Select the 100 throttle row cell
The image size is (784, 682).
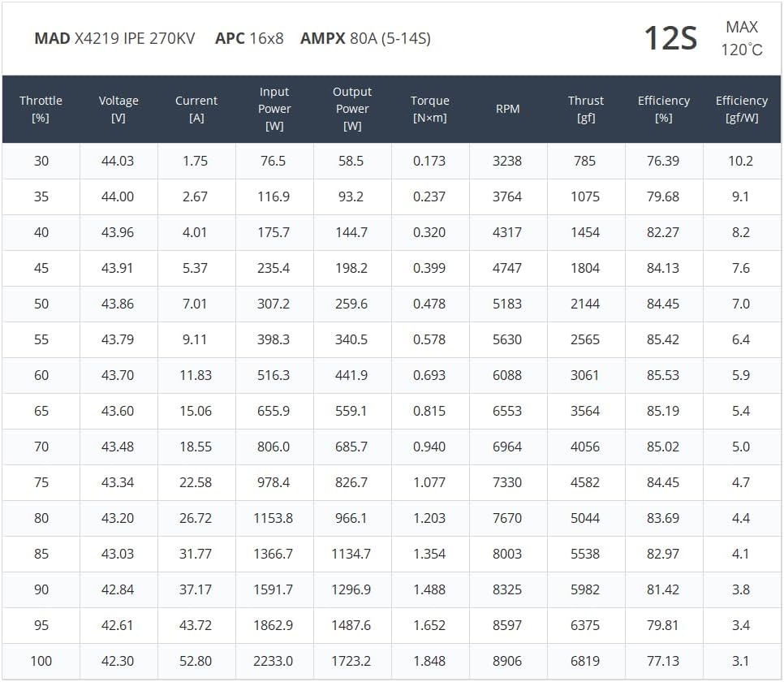pyautogui.click(x=41, y=661)
